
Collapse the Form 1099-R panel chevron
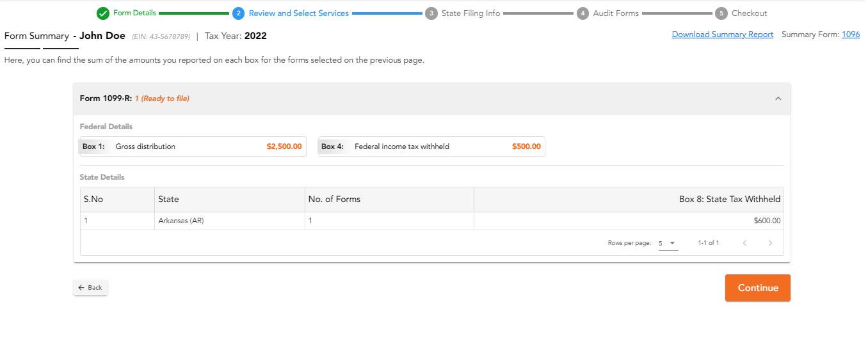click(x=778, y=98)
